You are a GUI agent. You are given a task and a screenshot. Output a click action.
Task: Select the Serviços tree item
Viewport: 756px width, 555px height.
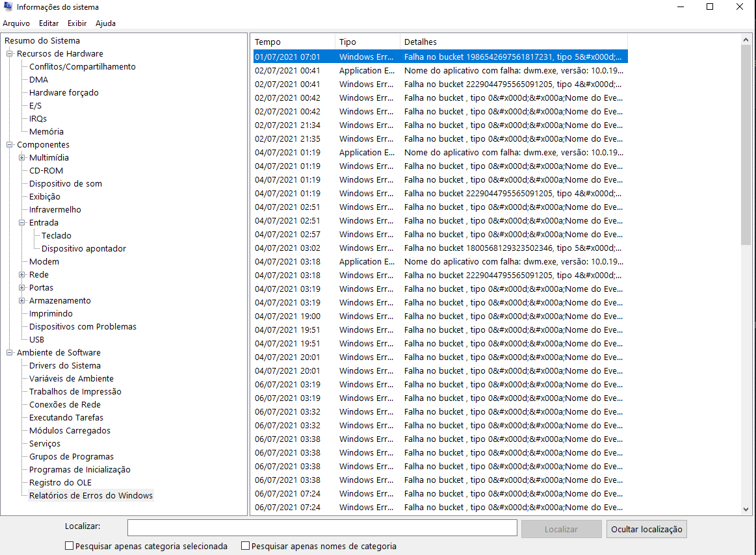pos(45,444)
